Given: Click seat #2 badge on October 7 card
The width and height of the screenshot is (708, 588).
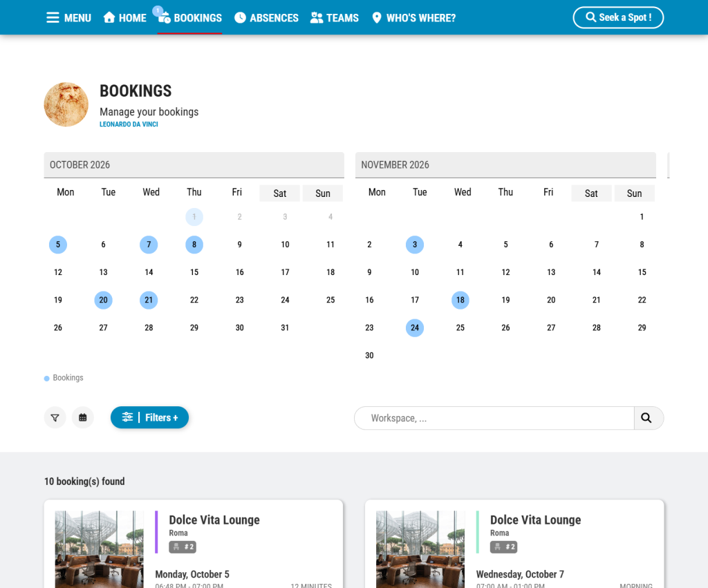Looking at the screenshot, I should pos(503,547).
